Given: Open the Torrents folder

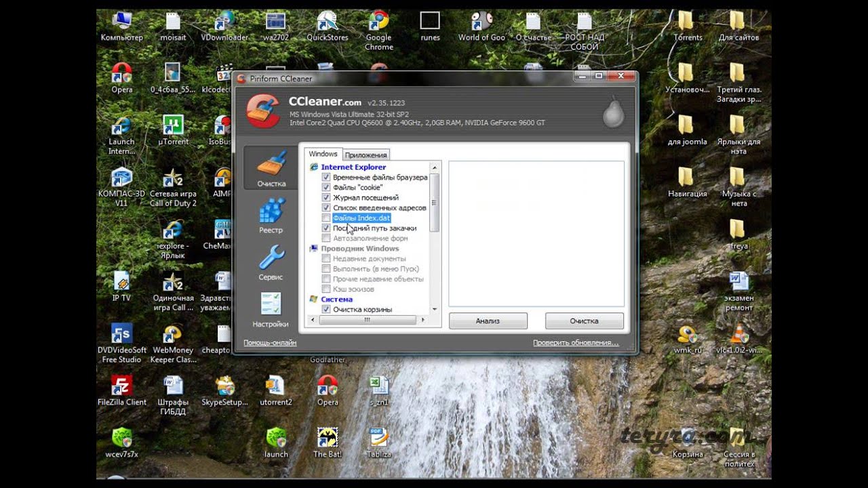Looking at the screenshot, I should pos(688,27).
